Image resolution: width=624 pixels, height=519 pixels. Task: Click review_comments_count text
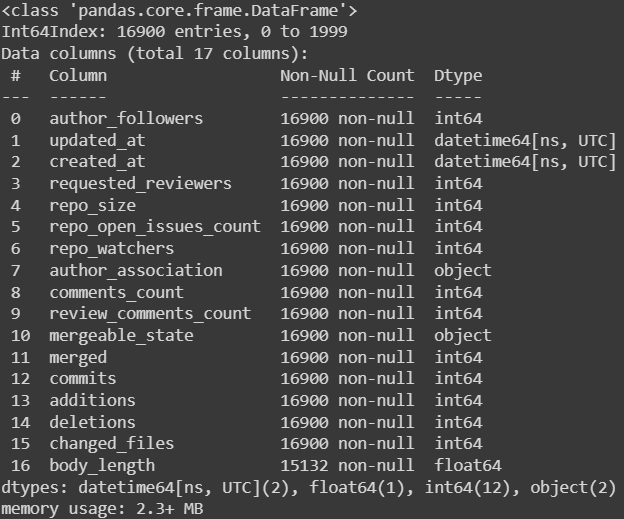point(150,314)
